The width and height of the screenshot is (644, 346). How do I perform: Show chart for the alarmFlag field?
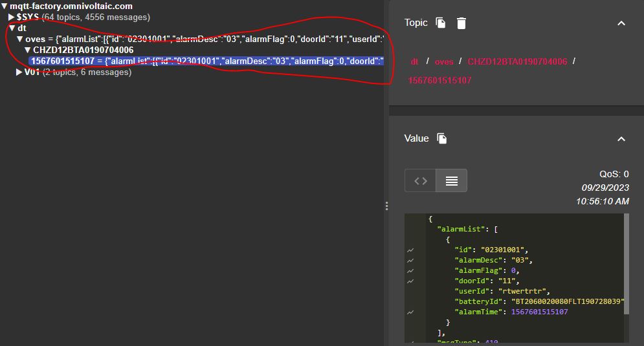(410, 271)
